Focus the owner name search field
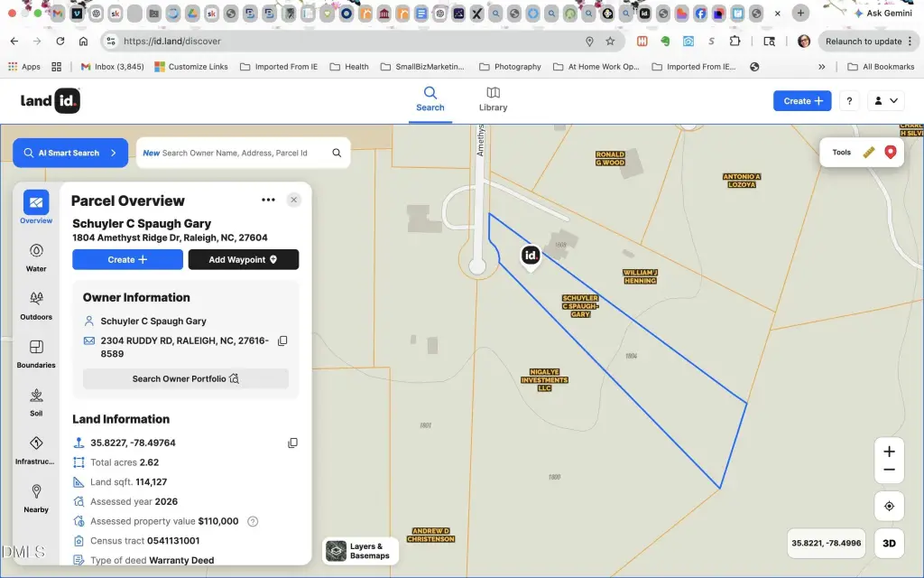This screenshot has width=924, height=578. click(x=236, y=153)
